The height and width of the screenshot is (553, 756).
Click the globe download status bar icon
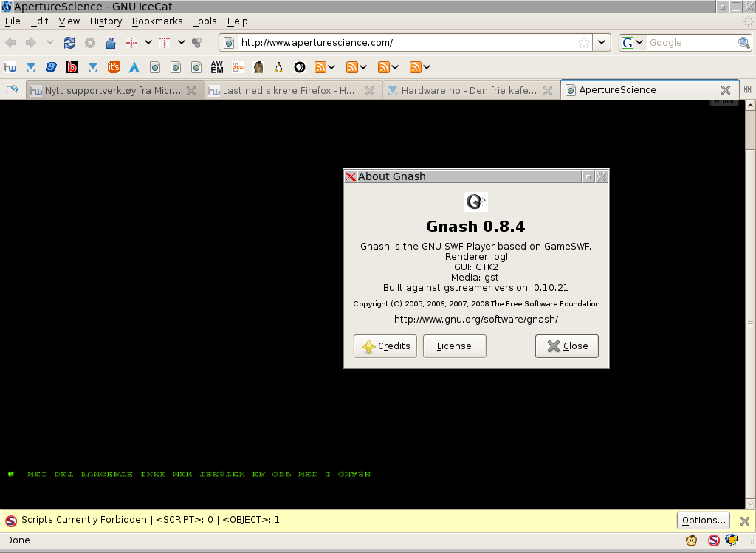coord(732,540)
